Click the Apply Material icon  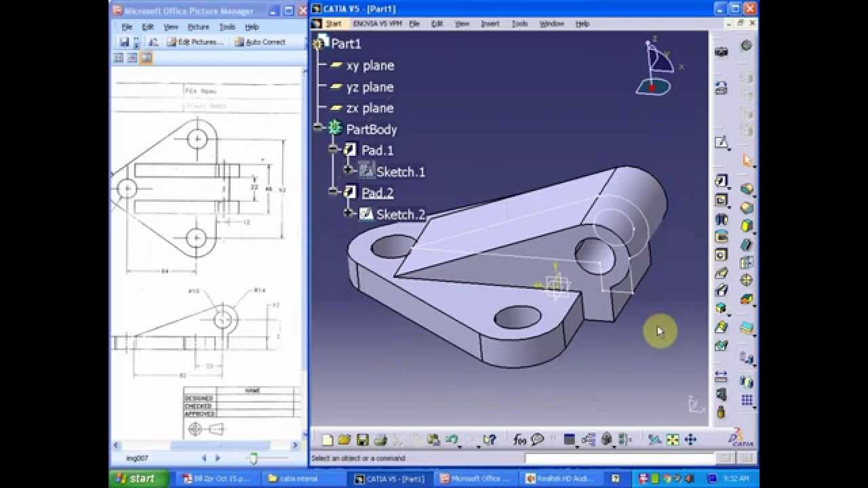point(747,329)
